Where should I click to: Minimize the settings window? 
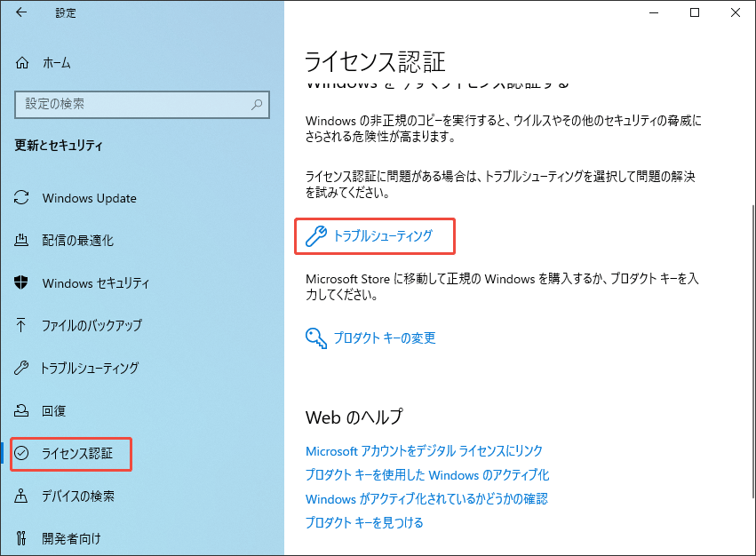coord(654,12)
